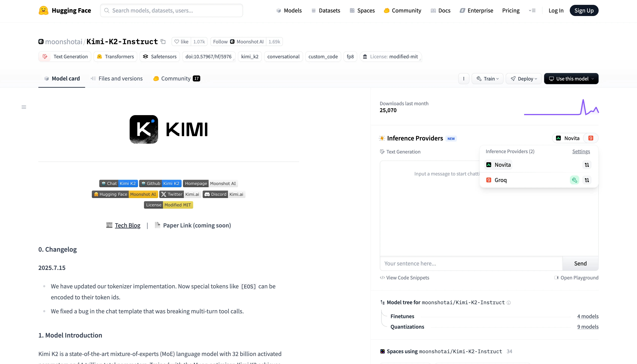Click the Model tree info icon

[509, 303]
